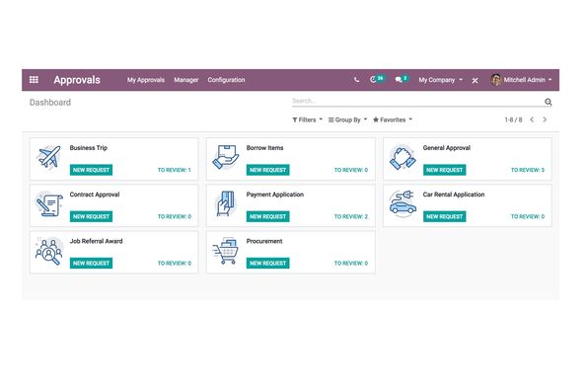Click the phone call icon in navbar
Viewport: 588px width, 389px height.
(356, 80)
